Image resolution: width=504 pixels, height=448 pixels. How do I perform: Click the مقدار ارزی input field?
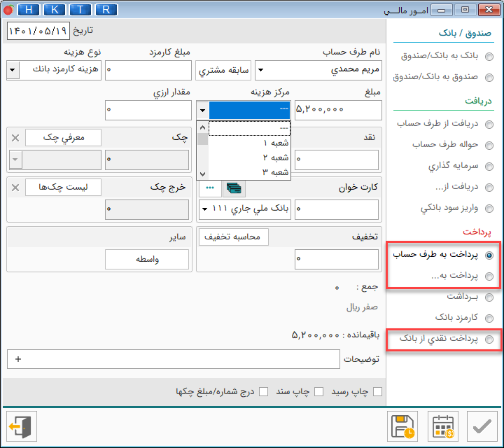pos(148,110)
